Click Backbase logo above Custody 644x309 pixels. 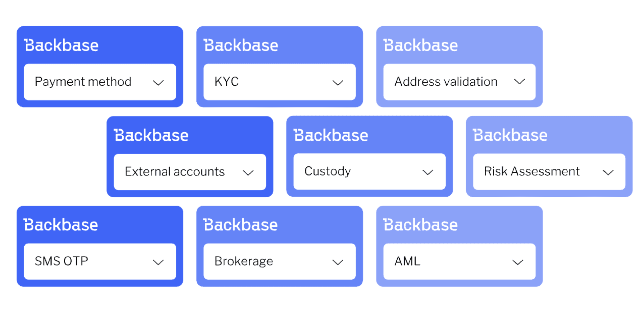[x=331, y=136]
